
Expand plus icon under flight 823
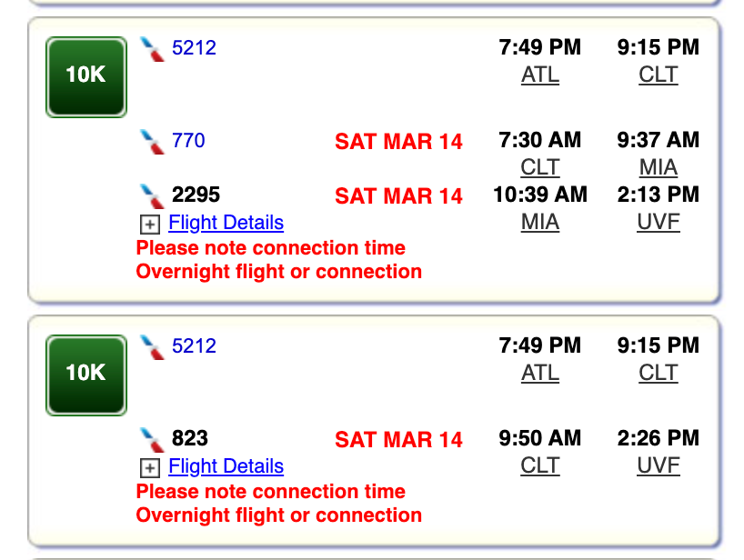tap(150, 468)
